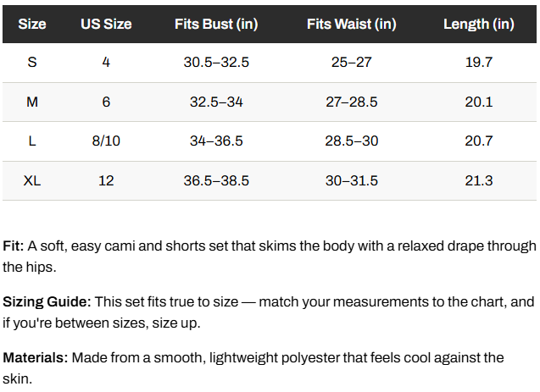Select the XL size cell
Viewport: 540px width, 392px height.
tap(32, 180)
